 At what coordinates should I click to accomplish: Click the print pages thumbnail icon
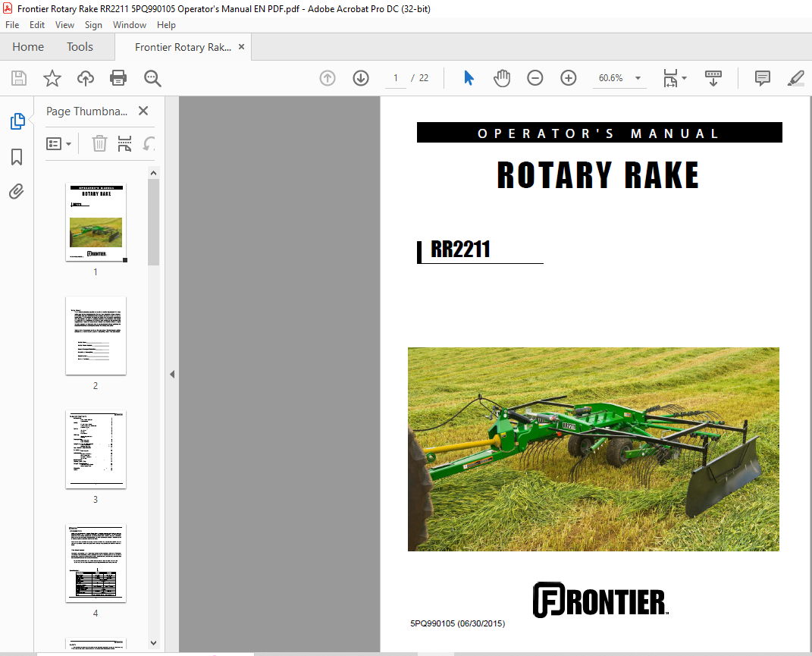[x=124, y=143]
